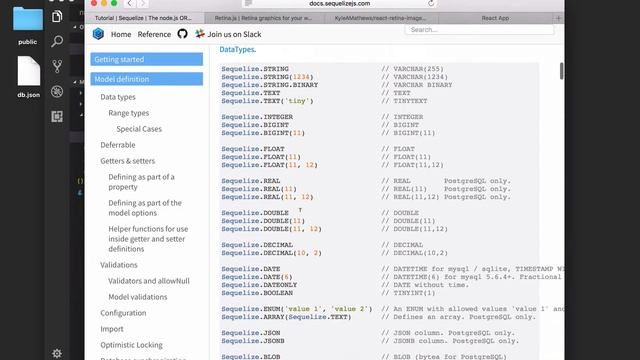Click Sequelize.STRING.BINARY code line

270,85
